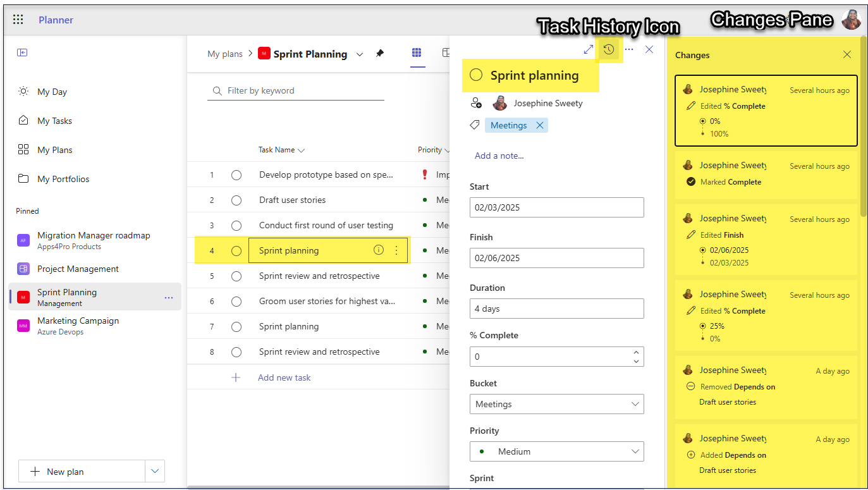Expand the task details pane to full screen

pyautogui.click(x=587, y=49)
